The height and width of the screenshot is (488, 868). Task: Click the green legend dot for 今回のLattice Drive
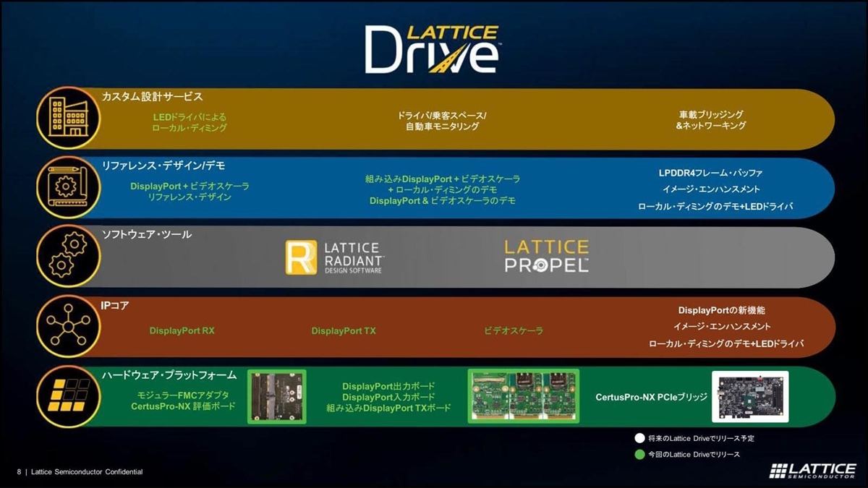tap(639, 454)
